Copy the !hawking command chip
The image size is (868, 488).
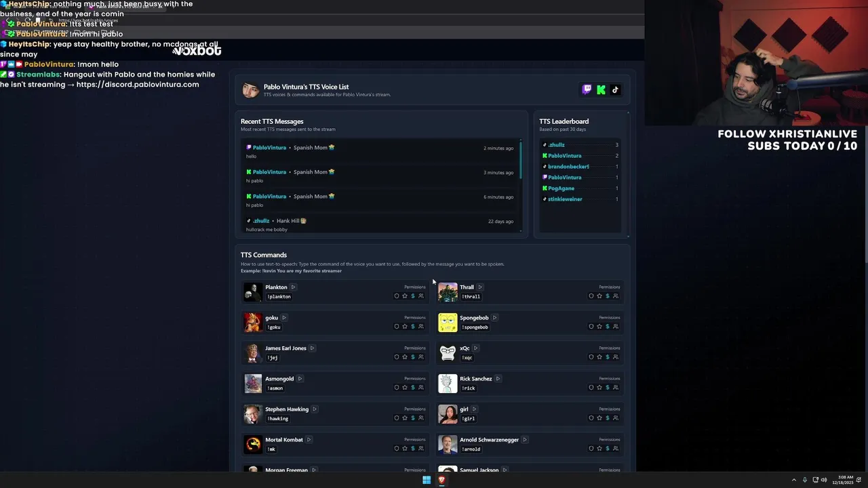278,419
